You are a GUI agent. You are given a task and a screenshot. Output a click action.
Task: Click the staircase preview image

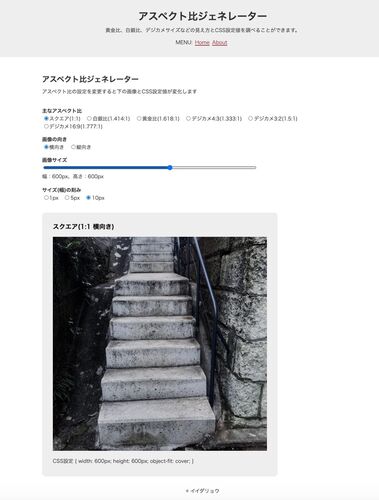tap(160, 344)
